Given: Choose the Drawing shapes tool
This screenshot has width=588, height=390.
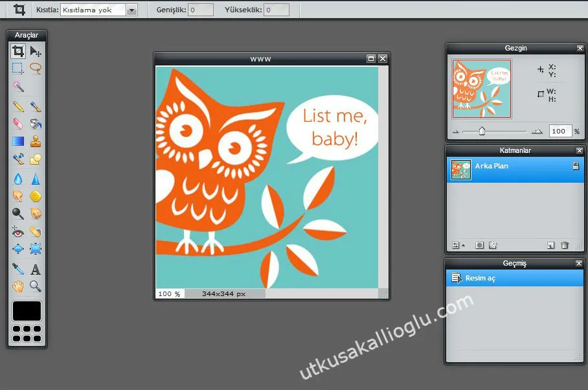Looking at the screenshot, I should point(36,159).
